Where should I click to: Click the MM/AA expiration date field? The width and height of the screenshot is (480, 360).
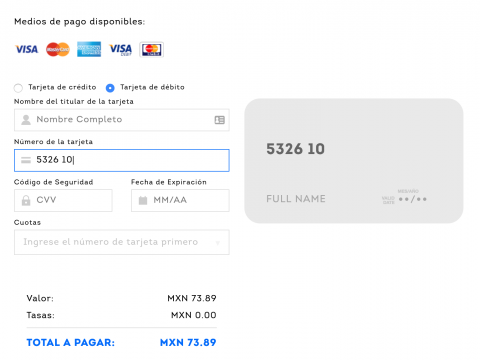(180, 200)
